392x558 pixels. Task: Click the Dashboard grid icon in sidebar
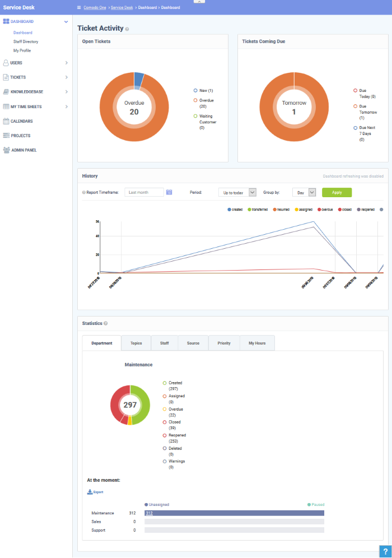coord(6,21)
